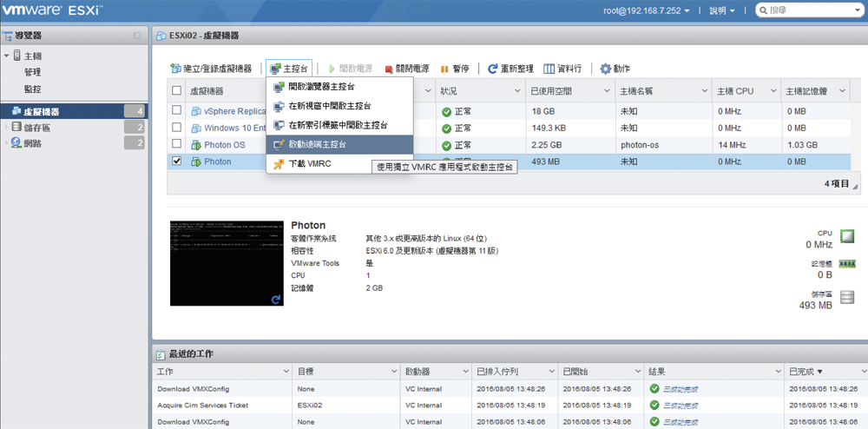Click the vSphere Replica VM icon

[196, 111]
